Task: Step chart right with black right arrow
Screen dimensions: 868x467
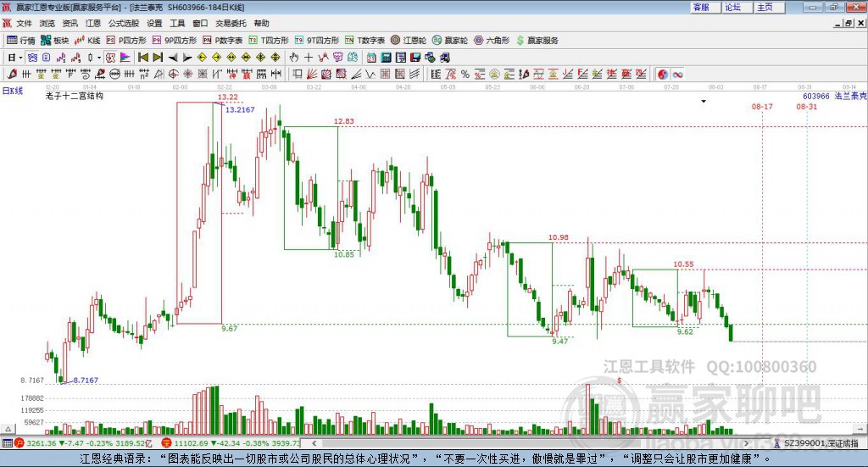Action: point(187,58)
